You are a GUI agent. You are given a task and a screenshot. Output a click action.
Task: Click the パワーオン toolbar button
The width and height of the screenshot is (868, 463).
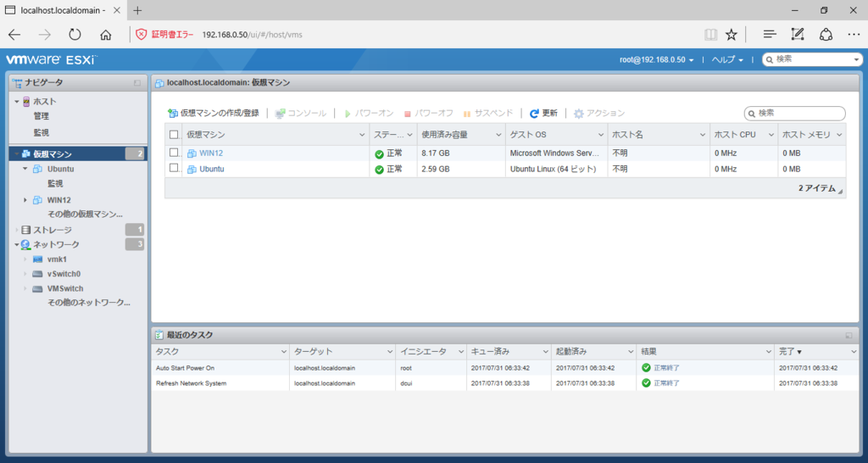[x=368, y=114]
